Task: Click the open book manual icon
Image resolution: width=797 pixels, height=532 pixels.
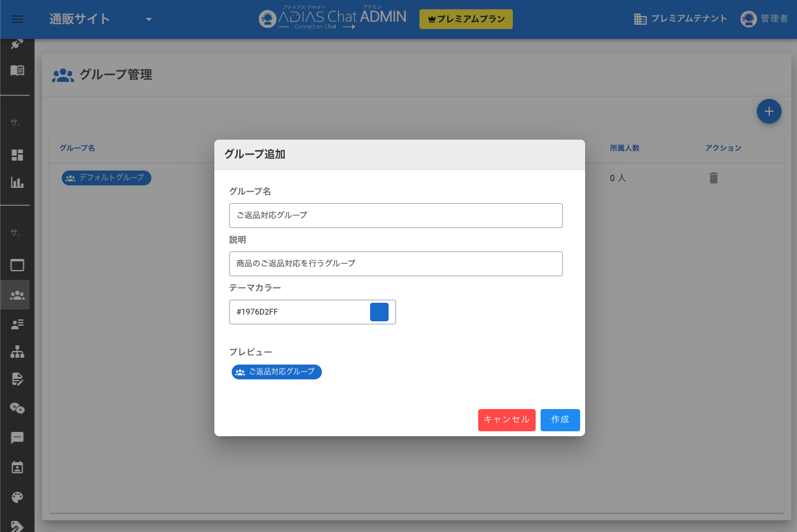Action: coord(17,70)
